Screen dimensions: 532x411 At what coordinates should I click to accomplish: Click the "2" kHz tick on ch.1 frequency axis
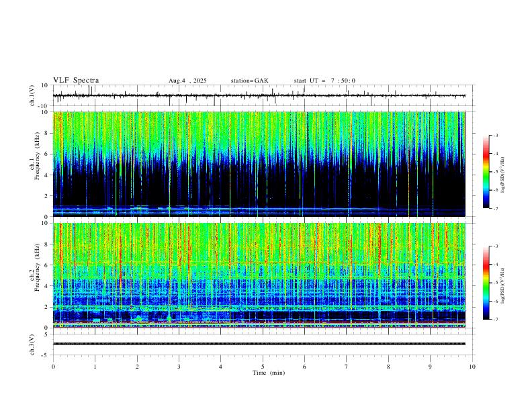point(47,195)
